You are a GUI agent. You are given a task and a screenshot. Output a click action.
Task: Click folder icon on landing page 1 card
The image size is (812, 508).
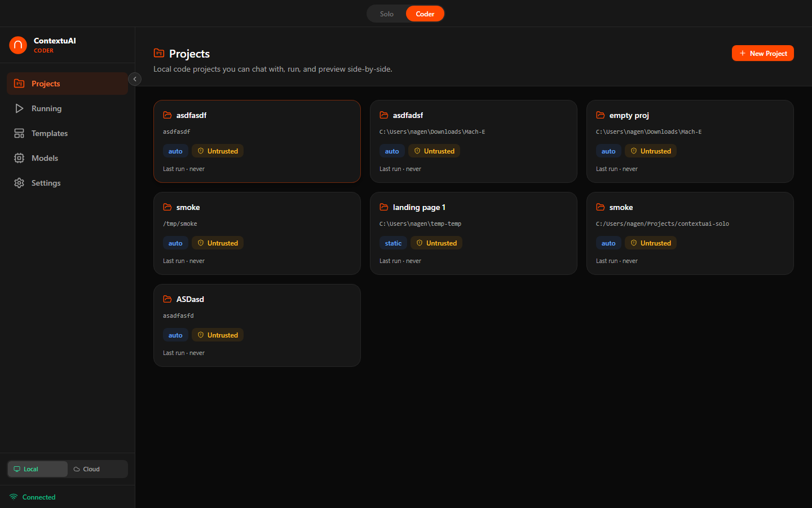[x=384, y=207]
